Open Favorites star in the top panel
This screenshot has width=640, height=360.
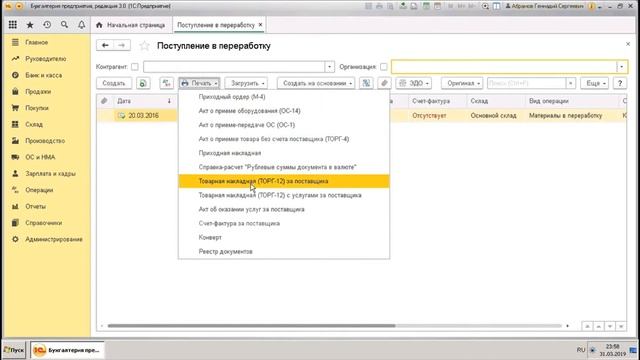click(30, 25)
